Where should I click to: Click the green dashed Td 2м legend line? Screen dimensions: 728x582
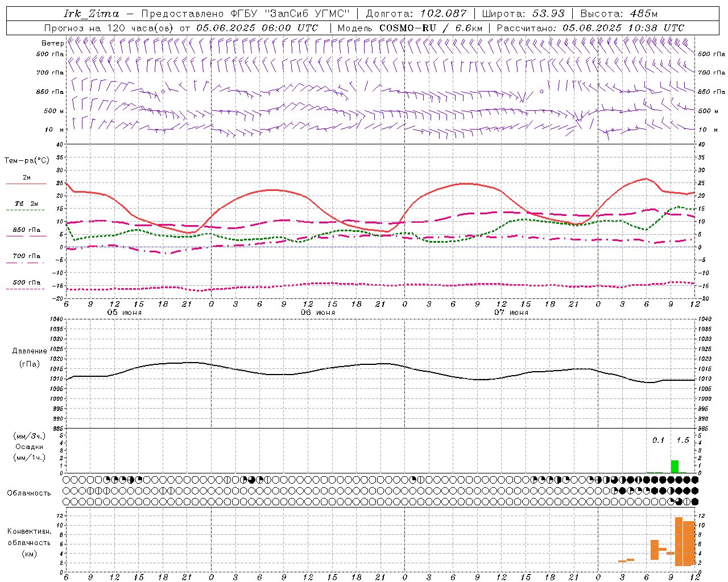click(x=26, y=210)
